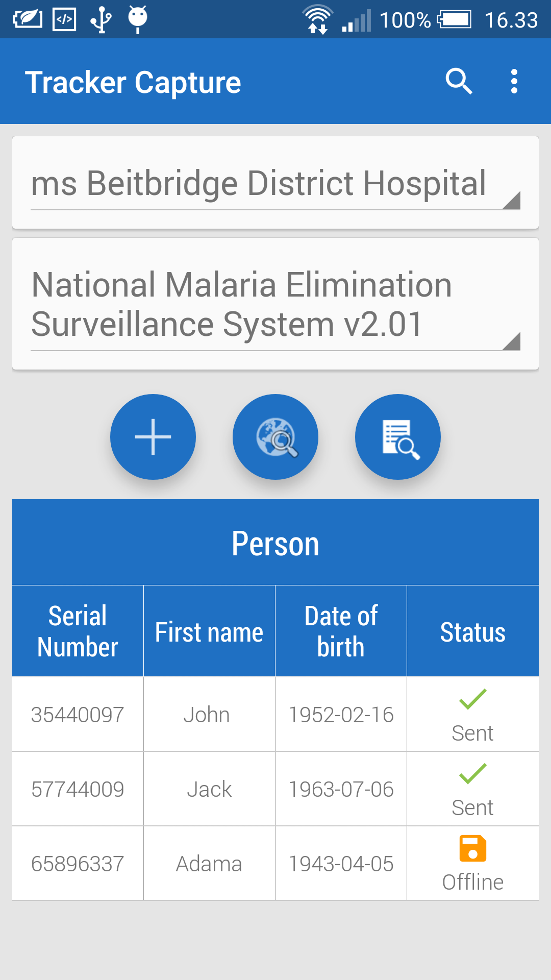Tap the Serial Number column header
The height and width of the screenshot is (980, 551).
[78, 631]
